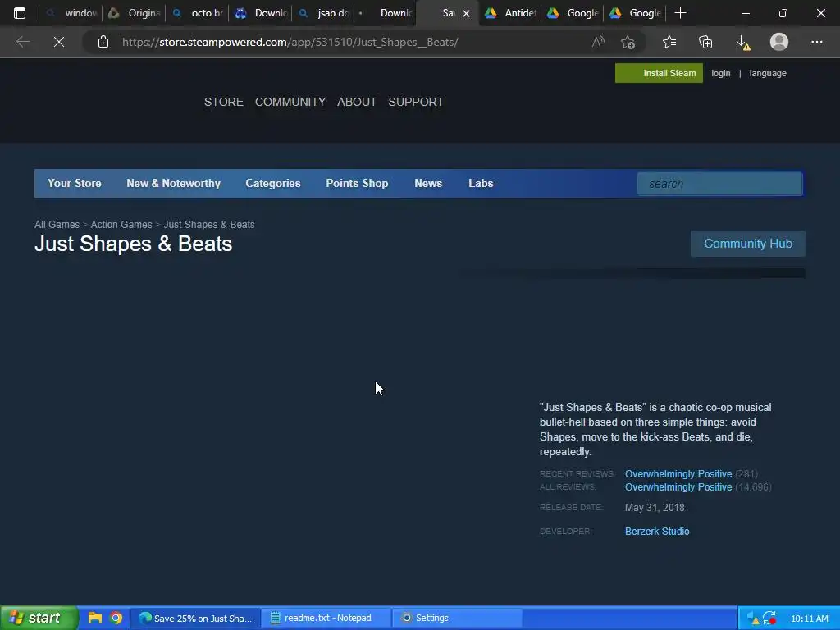Open file explorer icon in taskbar

[95, 618]
